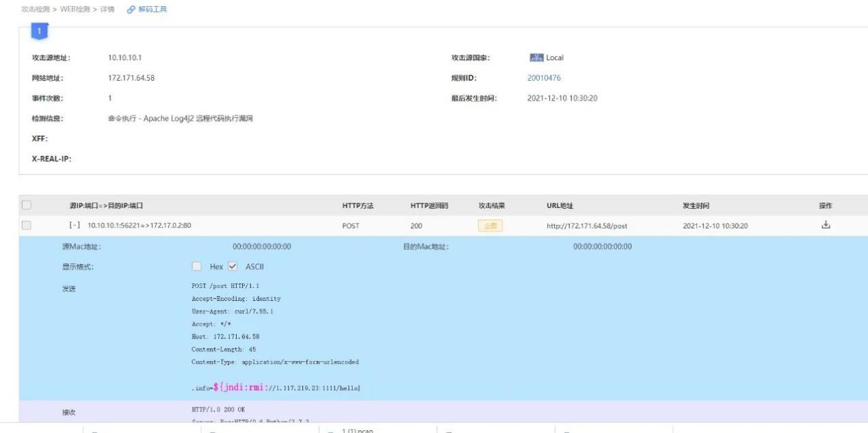Image resolution: width=868 pixels, height=433 pixels.
Task: Click the download icon in the 操作 column
Action: point(825,225)
